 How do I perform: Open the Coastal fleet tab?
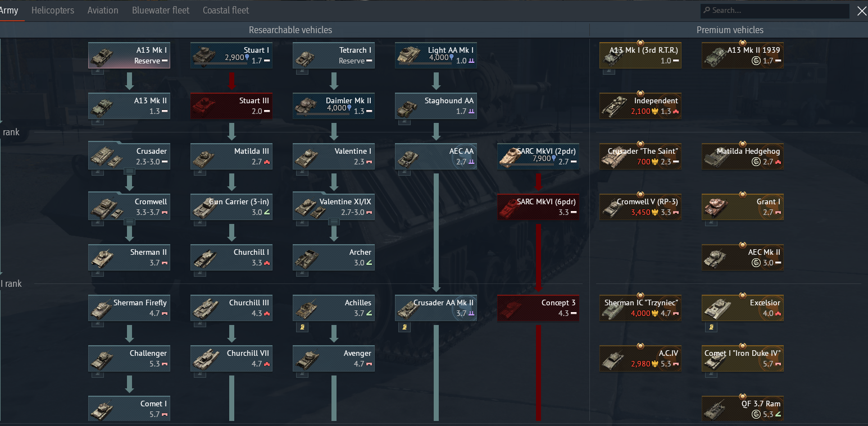(226, 10)
